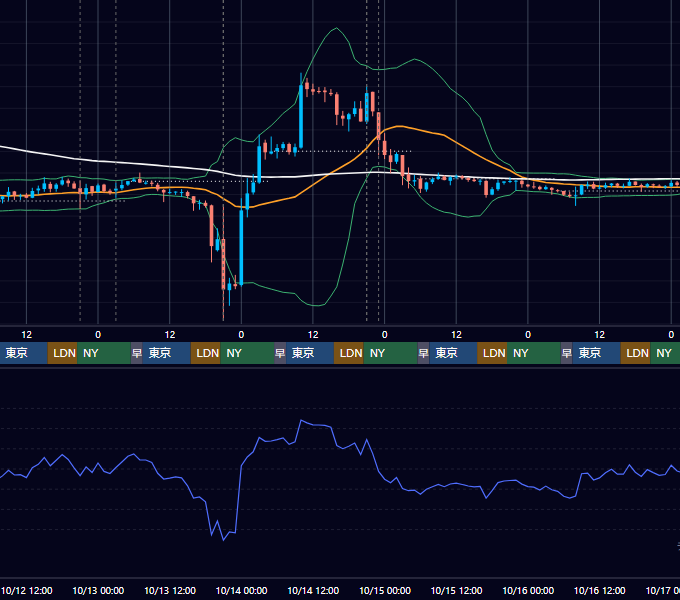Click the 10/16 00:00 date label
The height and width of the screenshot is (600, 680).
pyautogui.click(x=528, y=590)
